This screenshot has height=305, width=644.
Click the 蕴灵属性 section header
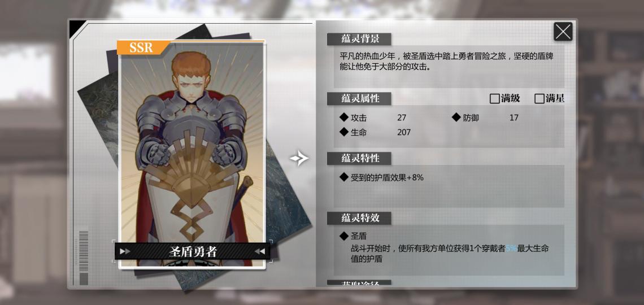coord(359,99)
